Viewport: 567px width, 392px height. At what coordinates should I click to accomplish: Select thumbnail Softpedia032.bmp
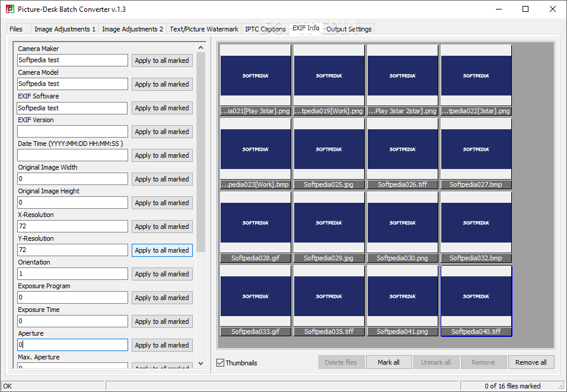tap(476, 227)
